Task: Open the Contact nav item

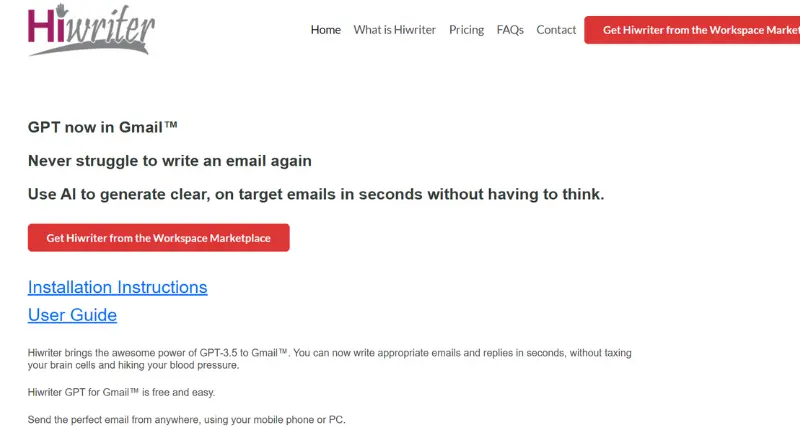Action: click(x=556, y=30)
